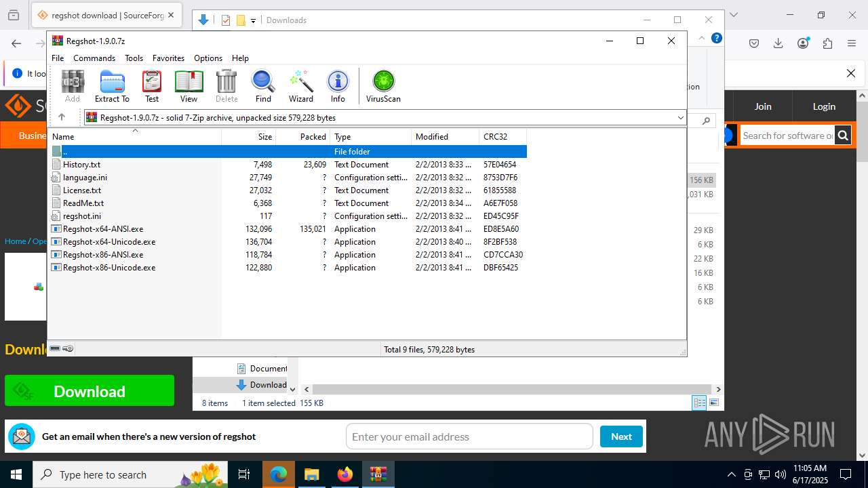Go up one folder level arrow

[x=62, y=117]
